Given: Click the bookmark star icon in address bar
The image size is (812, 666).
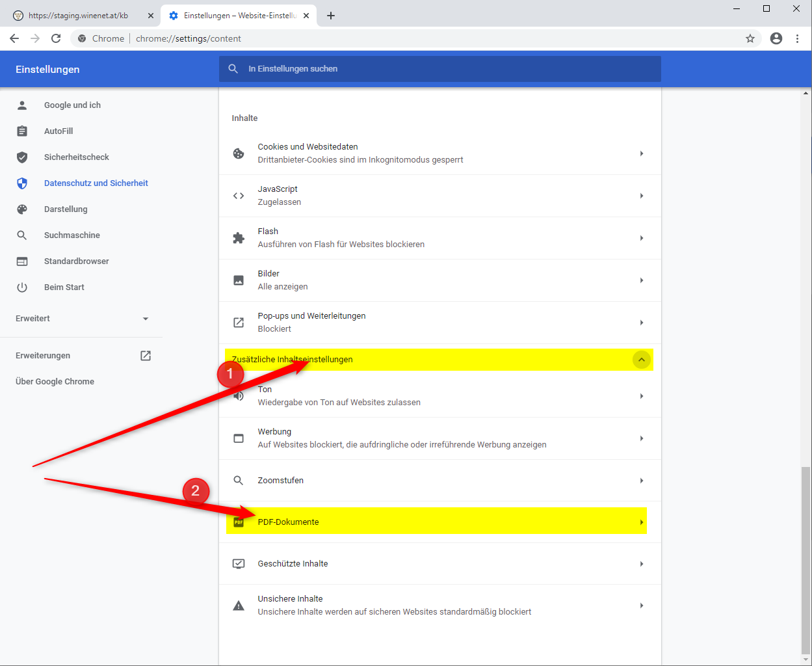Looking at the screenshot, I should [750, 38].
